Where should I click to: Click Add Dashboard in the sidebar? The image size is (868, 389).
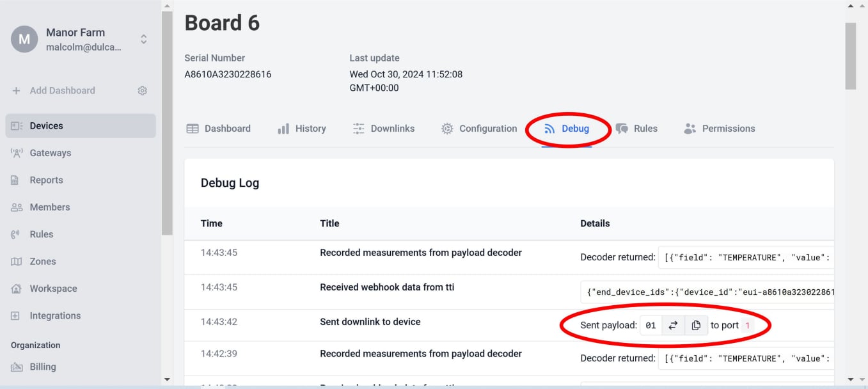(62, 91)
